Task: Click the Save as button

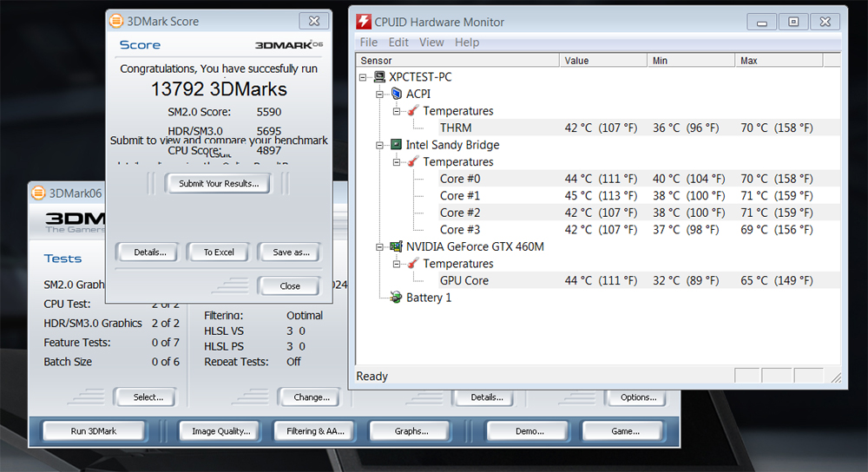Action: pyautogui.click(x=291, y=252)
